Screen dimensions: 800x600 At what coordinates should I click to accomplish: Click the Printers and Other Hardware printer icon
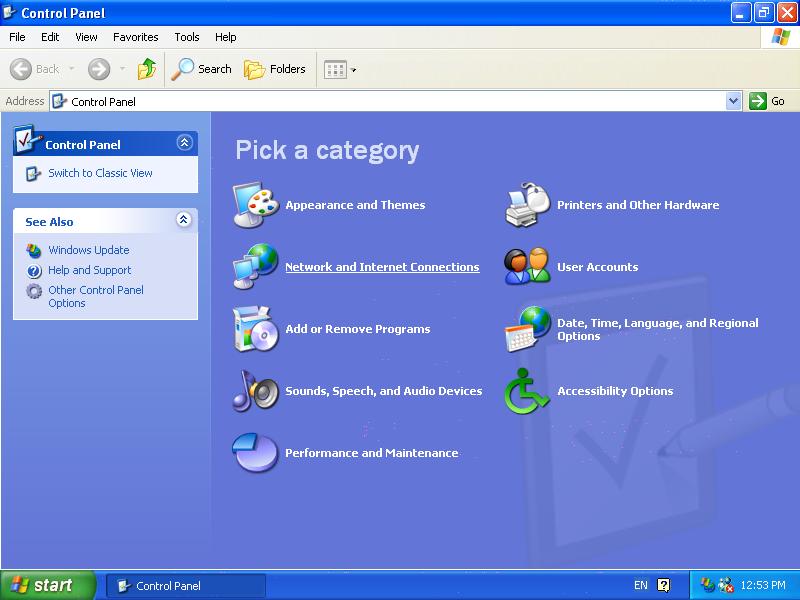[x=528, y=205]
